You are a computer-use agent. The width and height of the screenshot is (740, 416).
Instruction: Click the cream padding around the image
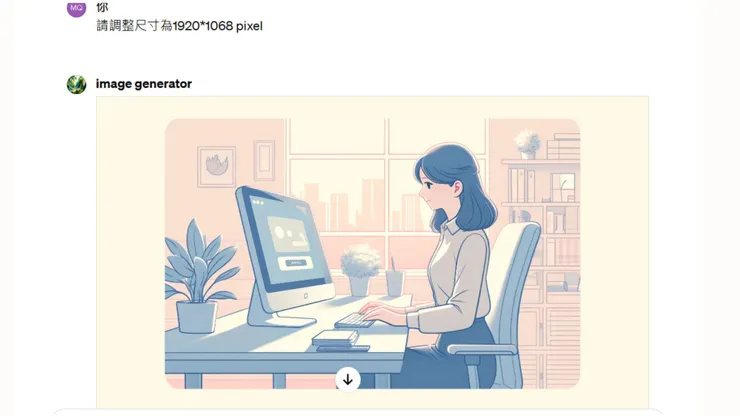pos(130,253)
